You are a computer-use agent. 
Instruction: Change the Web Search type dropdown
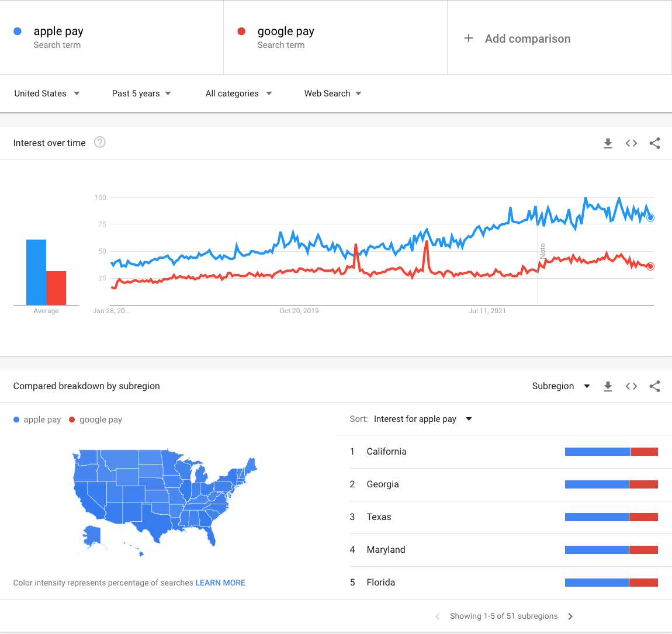[x=332, y=93]
